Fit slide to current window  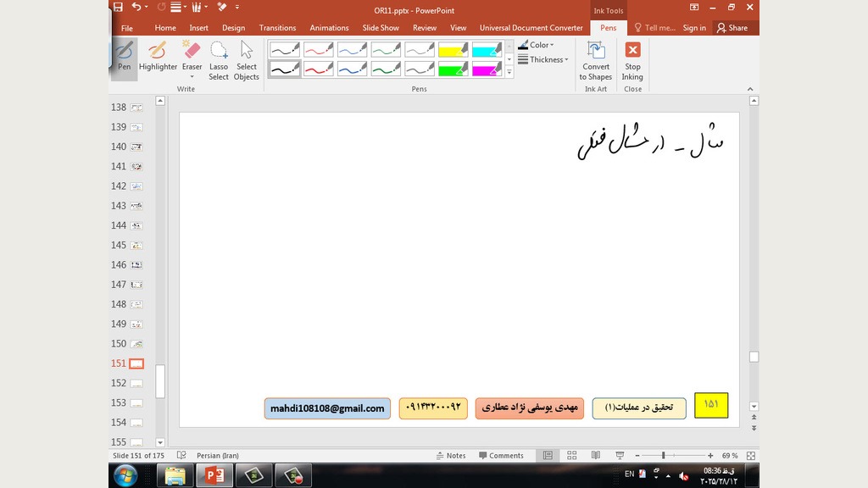pos(749,456)
